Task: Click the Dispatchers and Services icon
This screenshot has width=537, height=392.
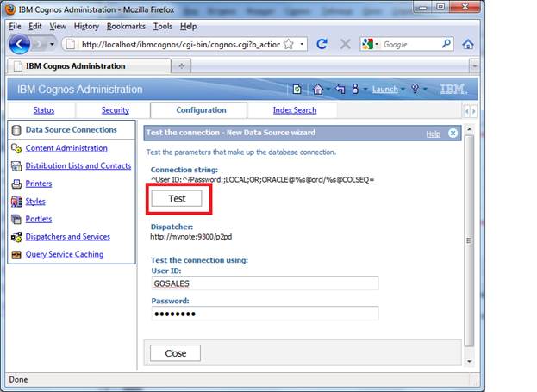Action: (16, 237)
